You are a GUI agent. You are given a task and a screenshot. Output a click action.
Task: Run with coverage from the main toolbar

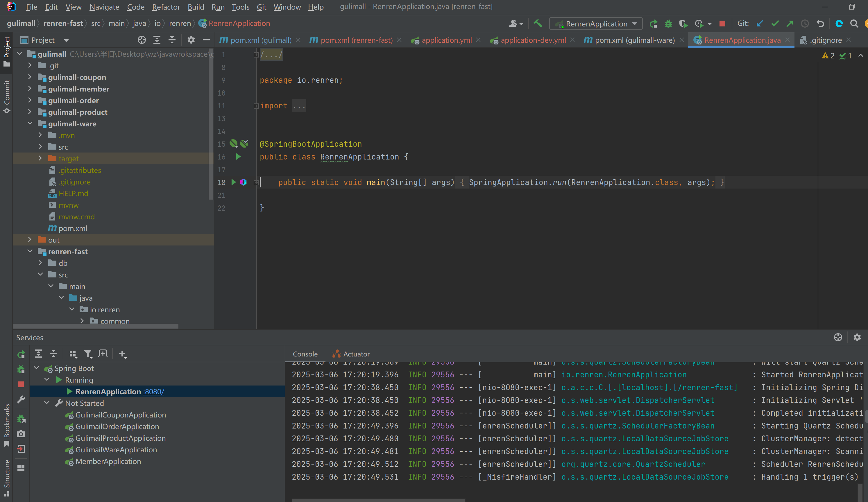(683, 24)
